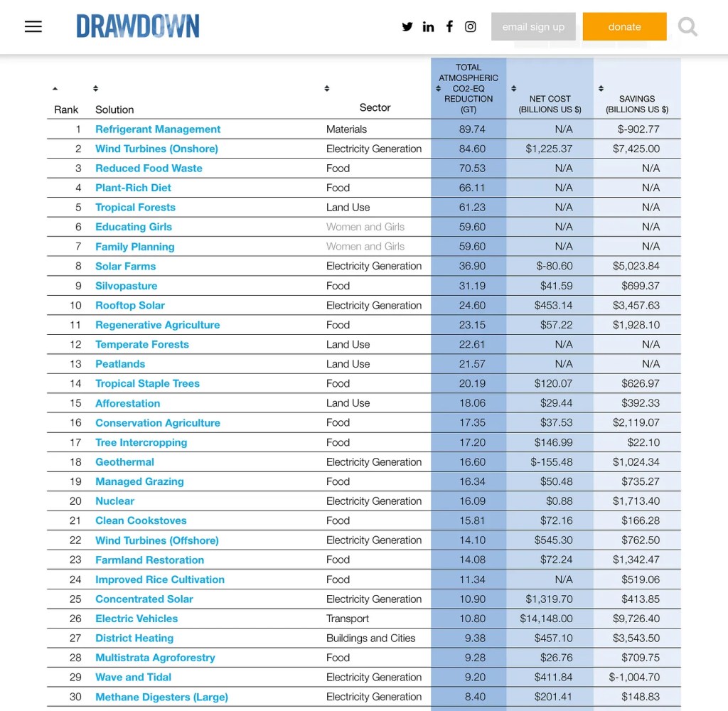Open the LinkedIn social icon

428,27
